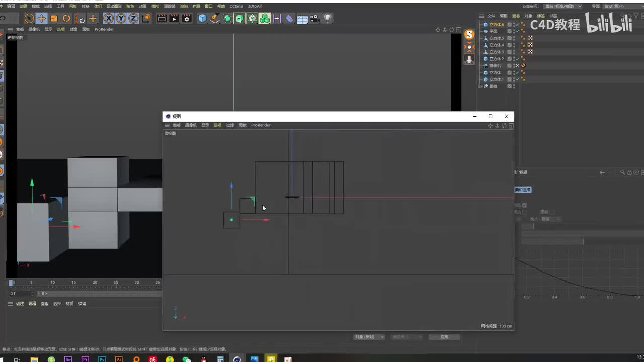
Task: Toggle Y axis lock button
Action: click(121, 19)
